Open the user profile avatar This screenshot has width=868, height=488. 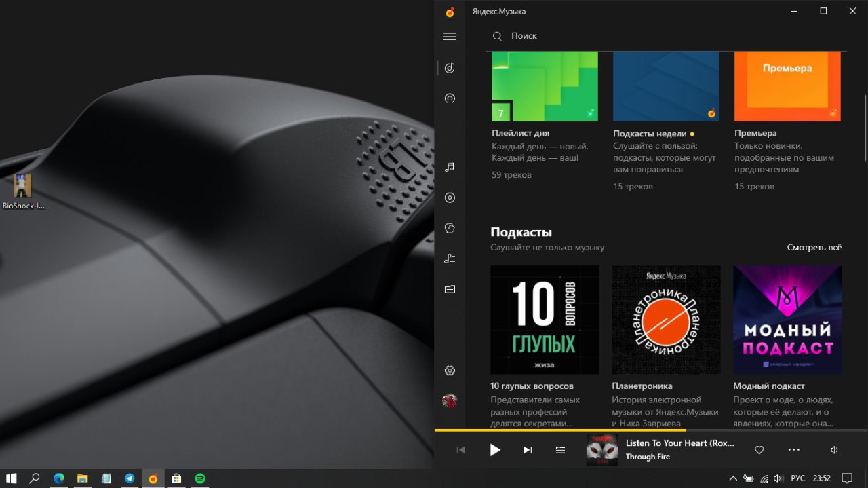(450, 400)
